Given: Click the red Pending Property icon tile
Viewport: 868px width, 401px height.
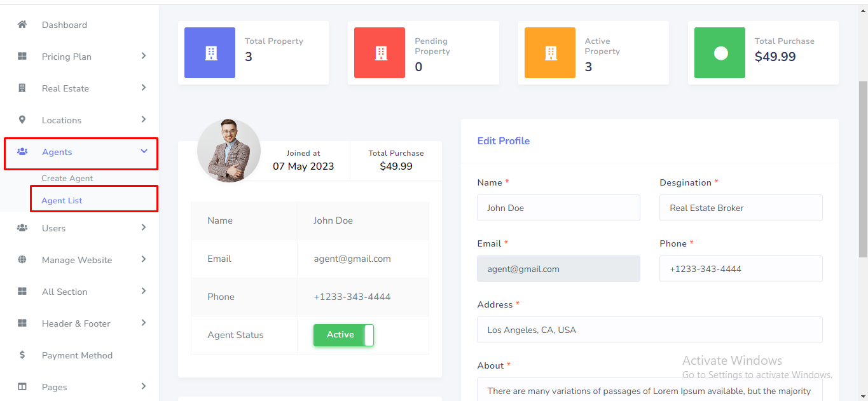Looking at the screenshot, I should coord(380,53).
